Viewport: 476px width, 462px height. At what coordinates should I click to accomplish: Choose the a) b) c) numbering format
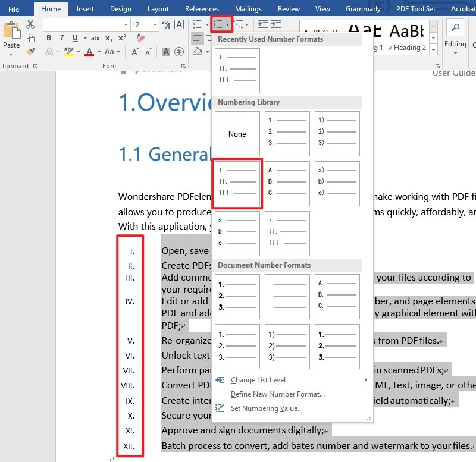pyautogui.click(x=337, y=184)
